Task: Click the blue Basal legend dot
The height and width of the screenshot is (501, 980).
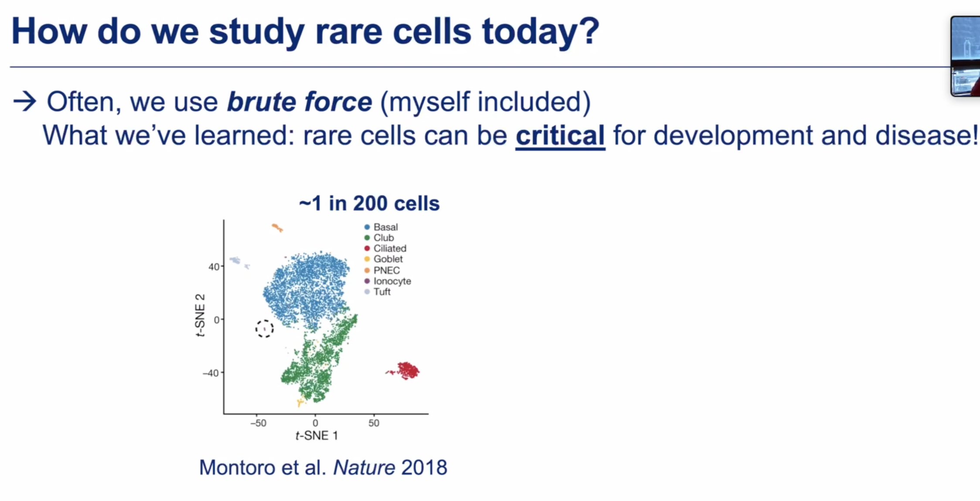Action: [x=367, y=227]
